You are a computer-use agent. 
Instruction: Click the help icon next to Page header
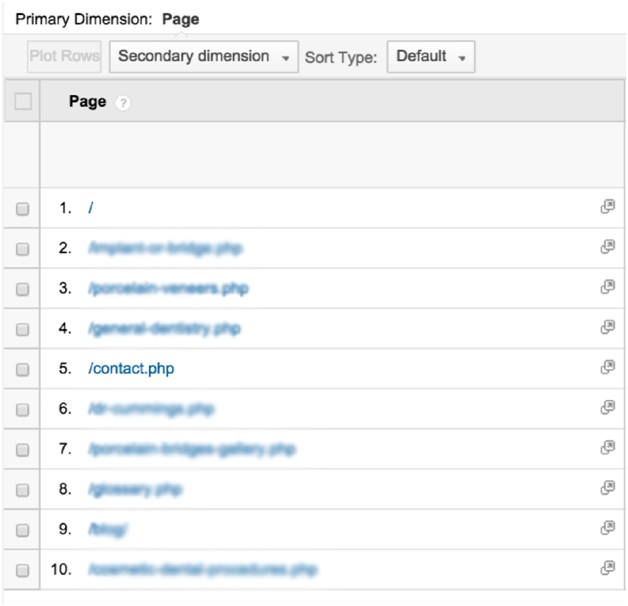(123, 103)
